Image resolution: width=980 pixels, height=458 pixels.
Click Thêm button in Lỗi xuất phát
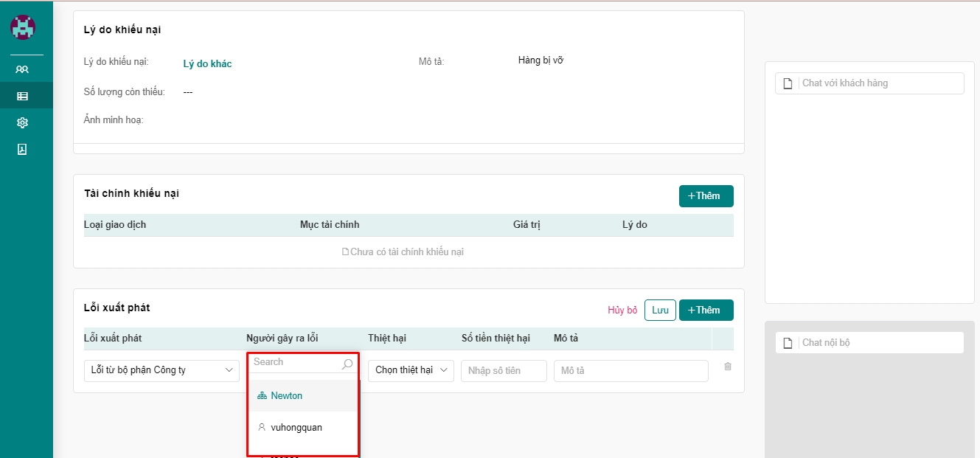tap(706, 310)
